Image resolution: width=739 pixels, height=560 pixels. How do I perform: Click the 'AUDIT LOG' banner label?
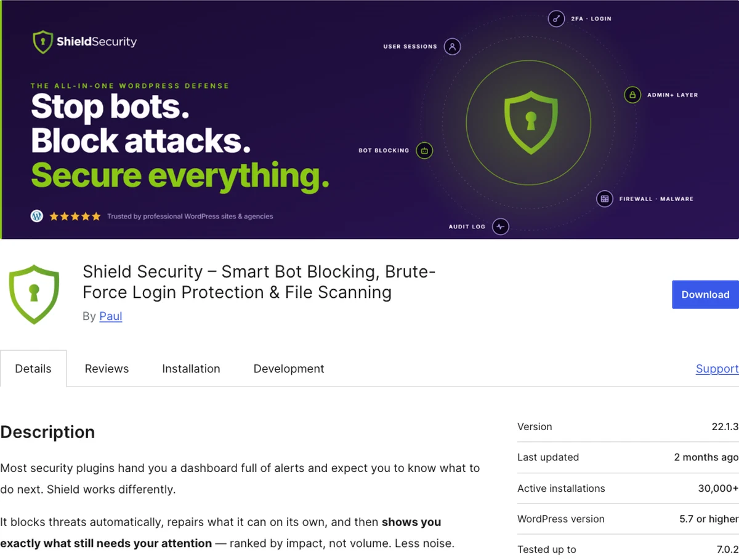click(467, 227)
